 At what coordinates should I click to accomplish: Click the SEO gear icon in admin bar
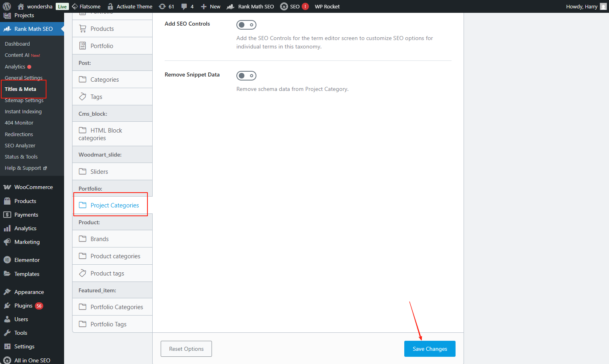point(284,6)
